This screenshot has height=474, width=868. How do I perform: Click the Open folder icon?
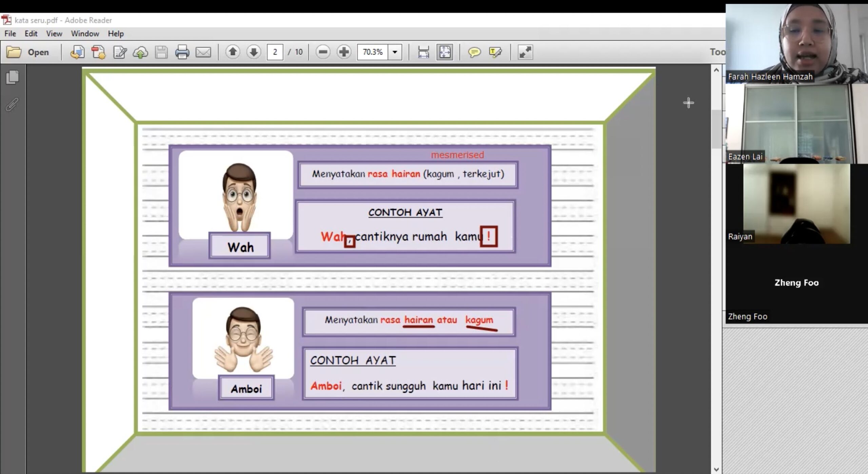[14, 52]
